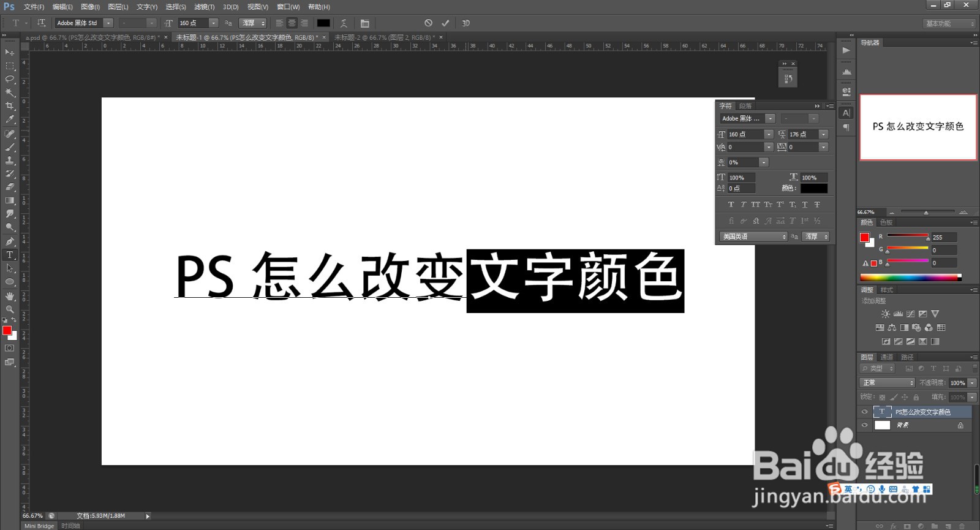Open layer opacity dropdown arrow
The image size is (980, 530).
tap(972, 382)
